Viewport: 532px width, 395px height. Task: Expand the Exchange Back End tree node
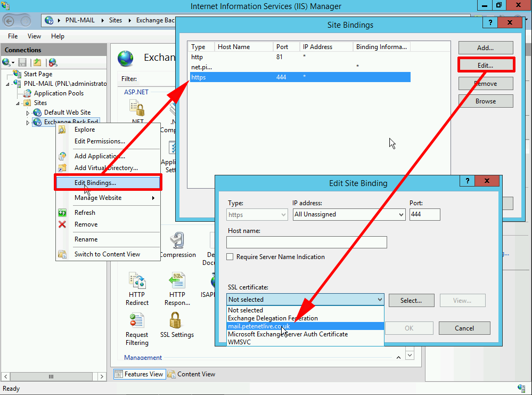(28, 123)
